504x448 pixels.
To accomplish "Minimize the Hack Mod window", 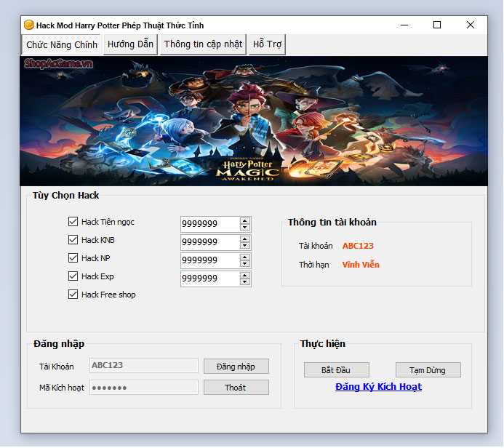I will 404,25.
